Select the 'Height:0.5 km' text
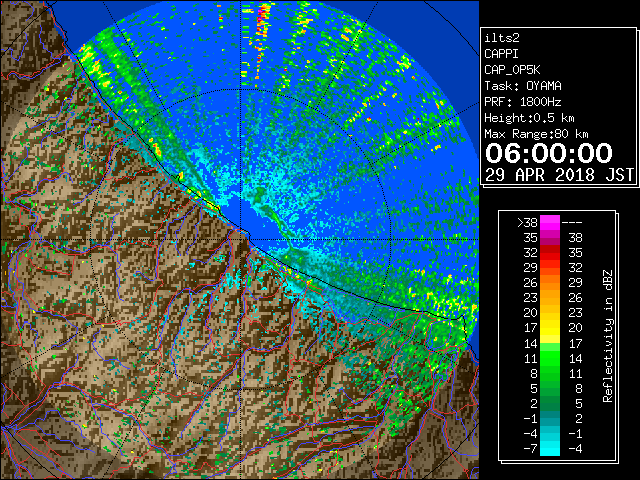640x480 pixels. click(x=529, y=118)
